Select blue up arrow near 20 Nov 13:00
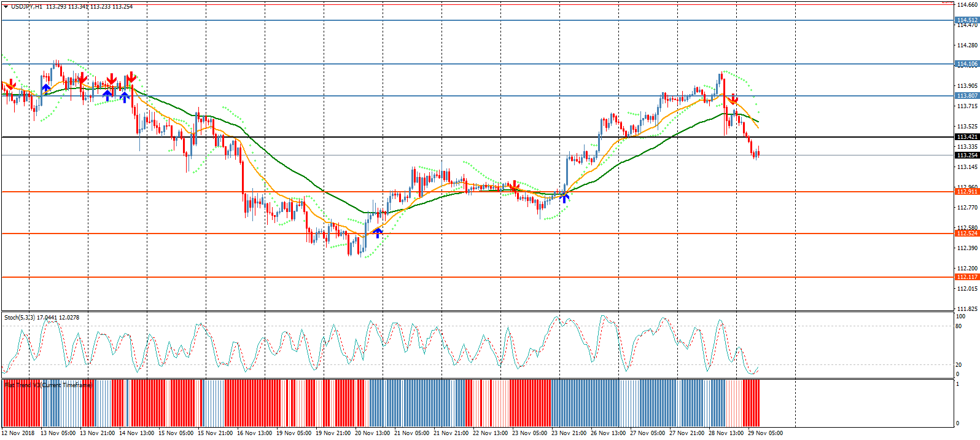 tap(378, 232)
